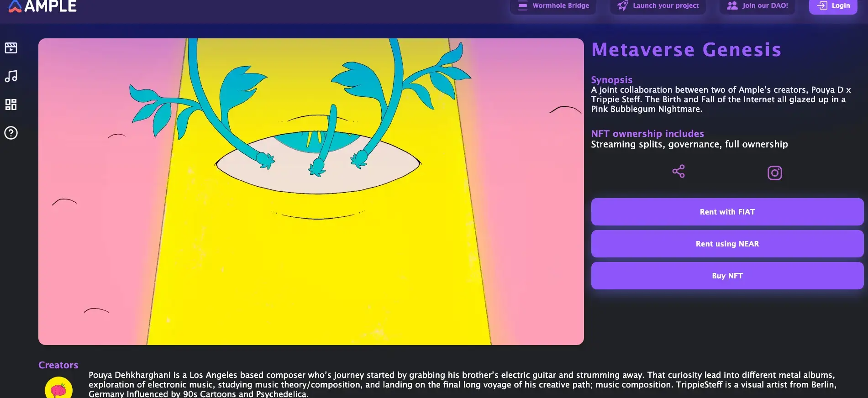Open the Instagram icon link
This screenshot has width=868, height=398.
click(x=775, y=173)
